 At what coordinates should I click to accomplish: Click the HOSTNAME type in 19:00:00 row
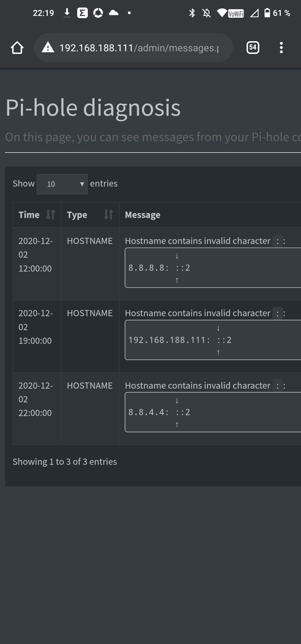(90, 313)
